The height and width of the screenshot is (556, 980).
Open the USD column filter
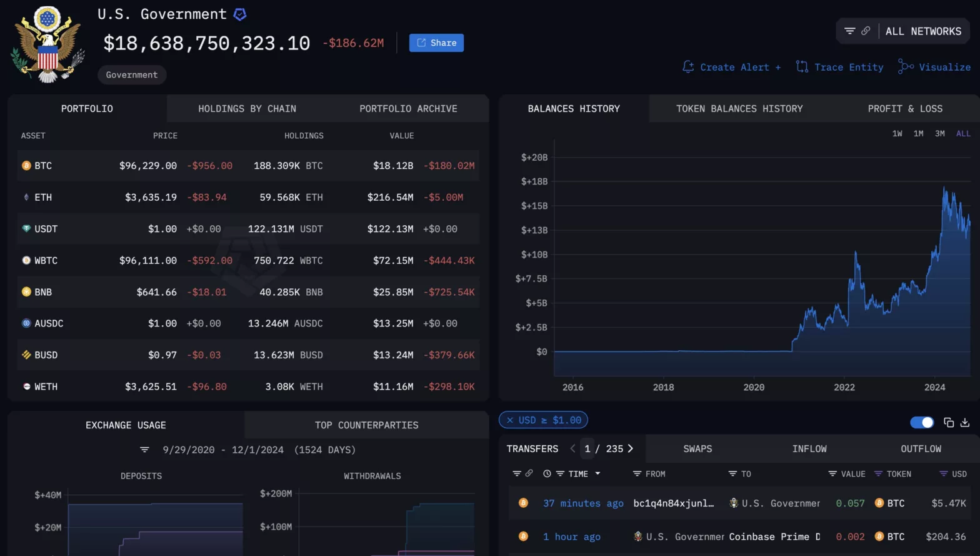pos(944,473)
